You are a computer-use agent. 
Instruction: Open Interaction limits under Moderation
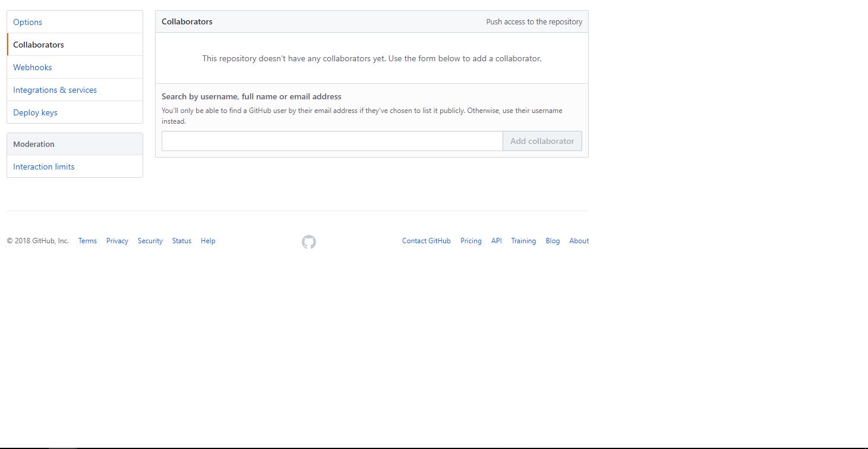pos(44,167)
